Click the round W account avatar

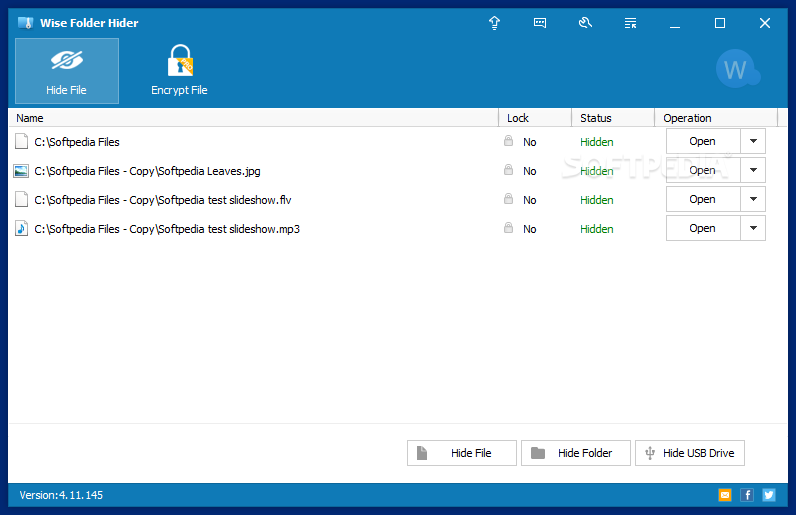coord(736,70)
